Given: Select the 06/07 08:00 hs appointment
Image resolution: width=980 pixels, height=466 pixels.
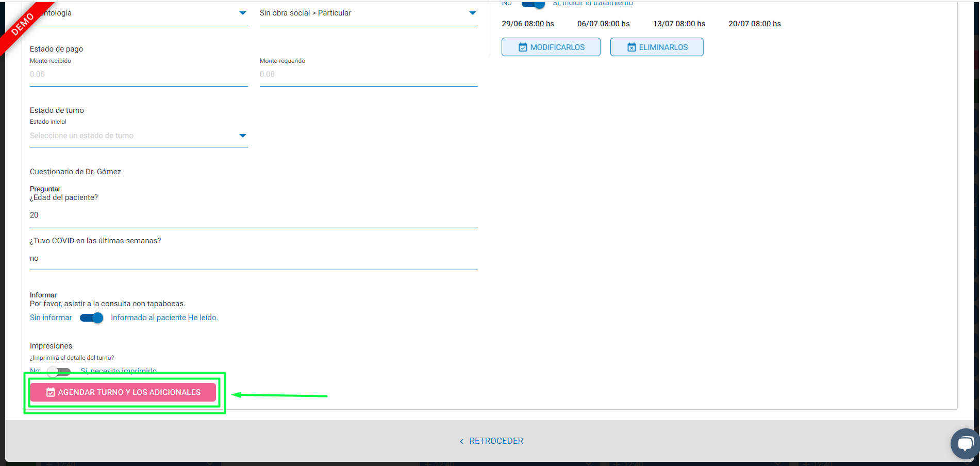Looking at the screenshot, I should (604, 24).
